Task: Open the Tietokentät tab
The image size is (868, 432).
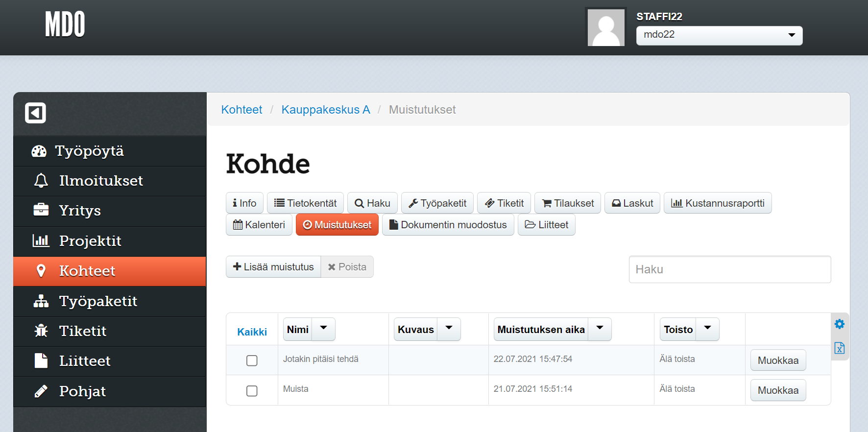Action: 305,203
